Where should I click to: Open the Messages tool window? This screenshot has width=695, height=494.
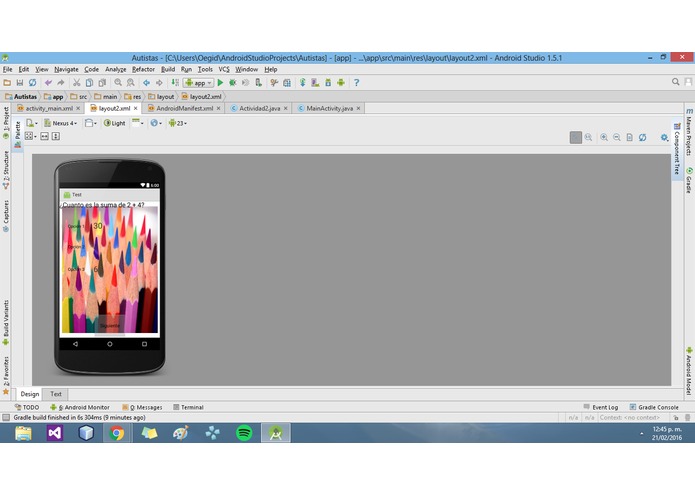[x=142, y=407]
